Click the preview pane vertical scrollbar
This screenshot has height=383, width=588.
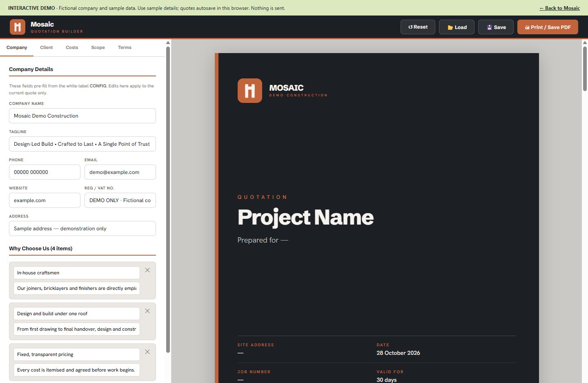coord(585,69)
